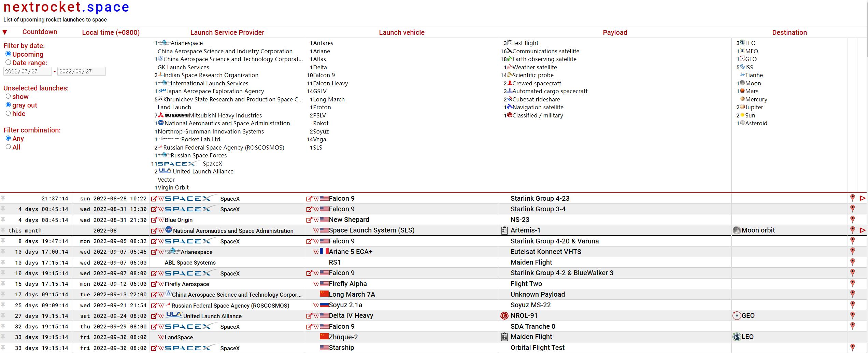Open Wikipedia icon for Ariane 5 ECA+
Screen dimensions: 868x353
(x=316, y=252)
